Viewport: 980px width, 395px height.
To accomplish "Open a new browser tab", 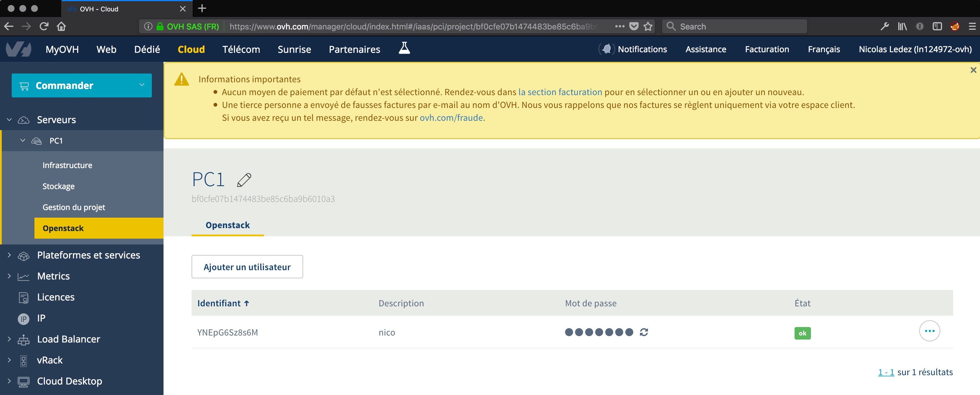I will (x=202, y=8).
